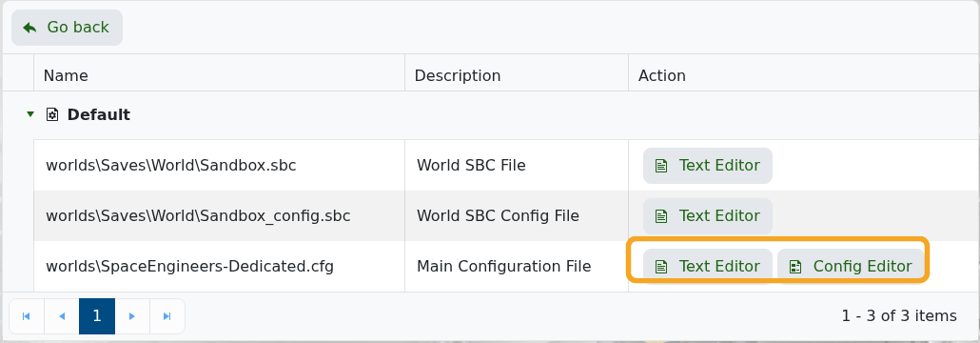
Task: Select the Default group label
Action: point(99,115)
